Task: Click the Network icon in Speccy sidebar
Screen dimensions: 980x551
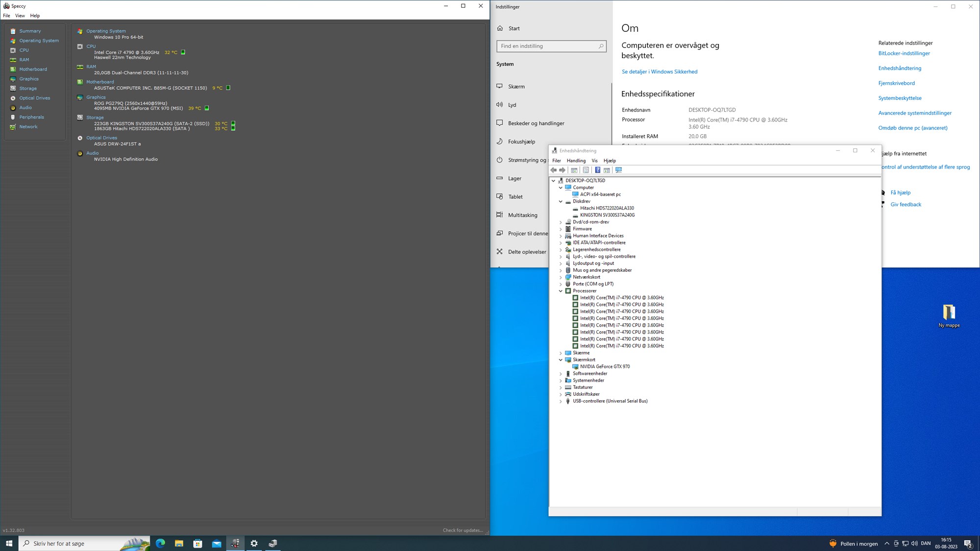Action: pos(13,127)
